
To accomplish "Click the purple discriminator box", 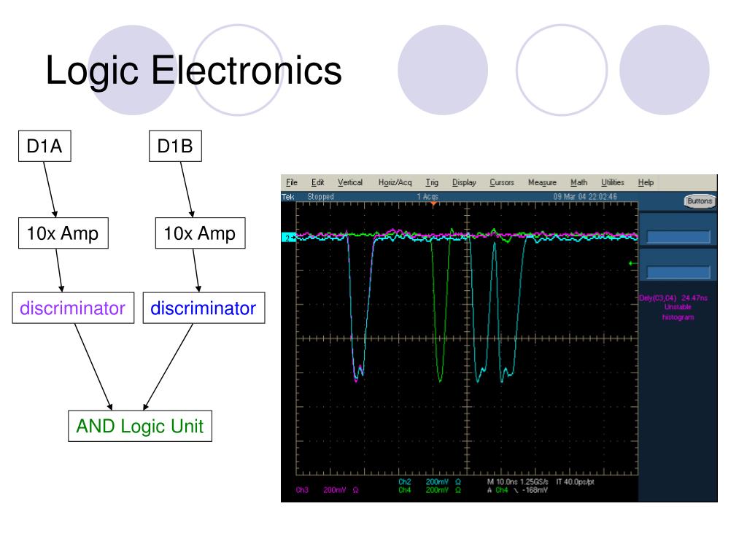I will point(73,308).
